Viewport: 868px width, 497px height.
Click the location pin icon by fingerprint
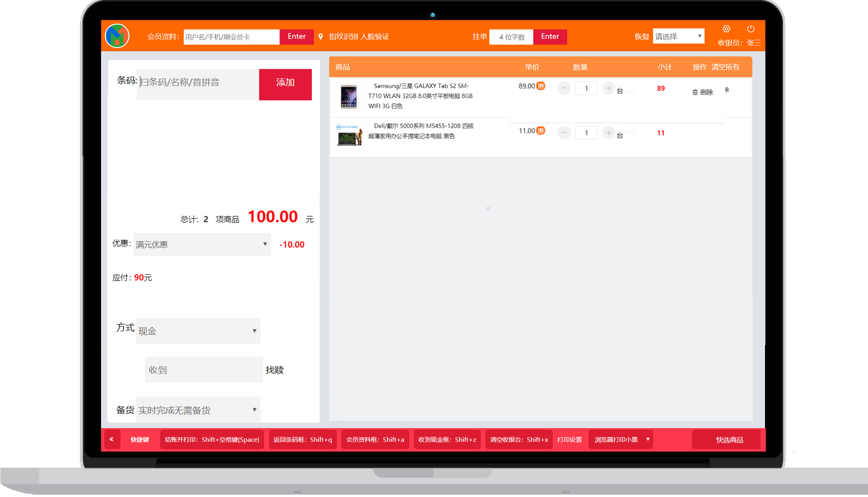pos(321,37)
